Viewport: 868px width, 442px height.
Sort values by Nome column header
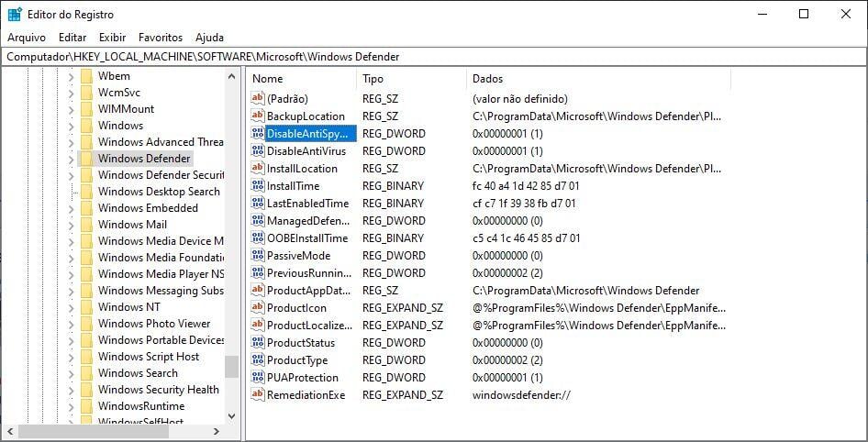click(302, 79)
